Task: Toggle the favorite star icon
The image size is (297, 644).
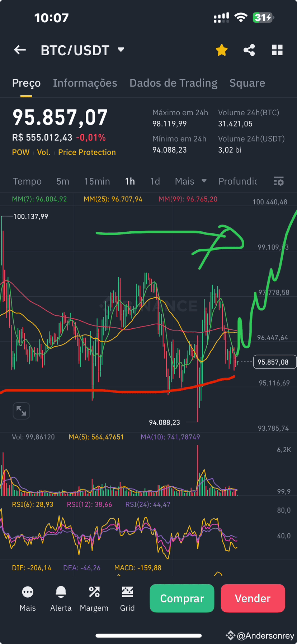Action: click(x=222, y=50)
